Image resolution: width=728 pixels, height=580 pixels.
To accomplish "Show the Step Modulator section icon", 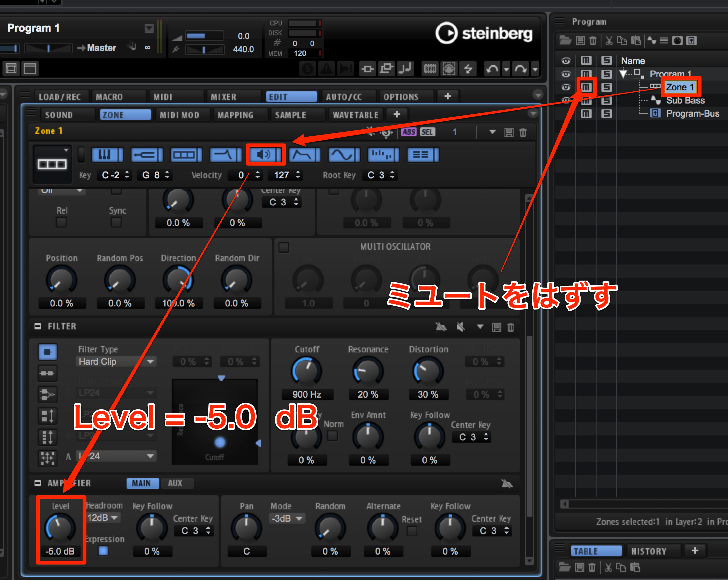I will coord(384,155).
